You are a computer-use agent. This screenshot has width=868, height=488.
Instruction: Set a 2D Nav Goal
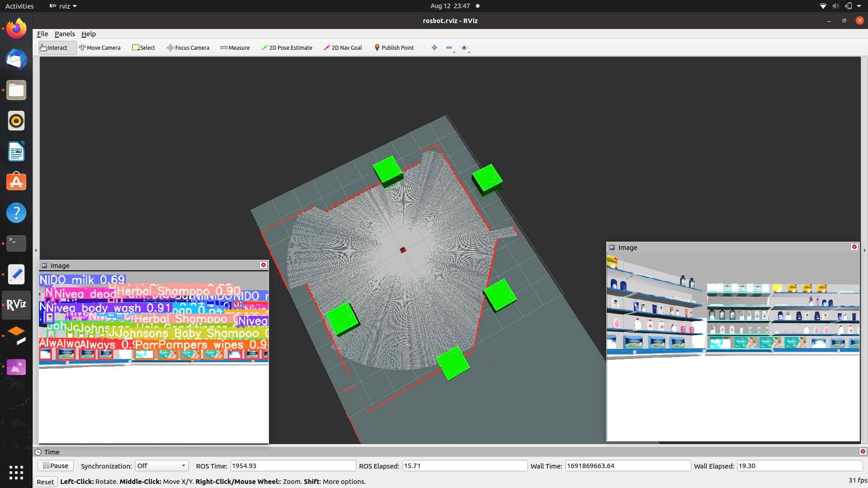[343, 48]
